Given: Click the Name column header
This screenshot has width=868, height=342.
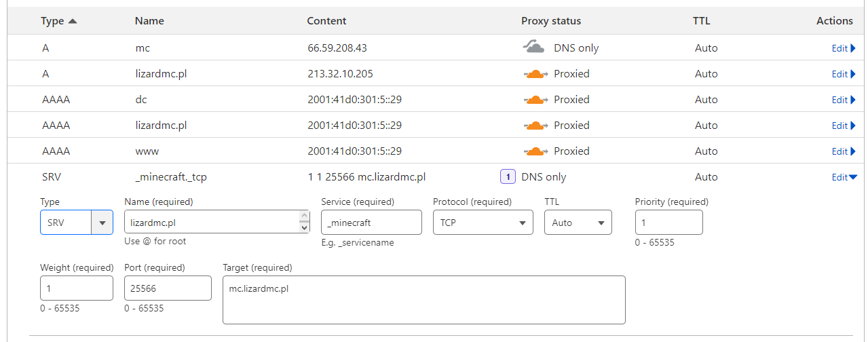Looking at the screenshot, I should tap(149, 21).
